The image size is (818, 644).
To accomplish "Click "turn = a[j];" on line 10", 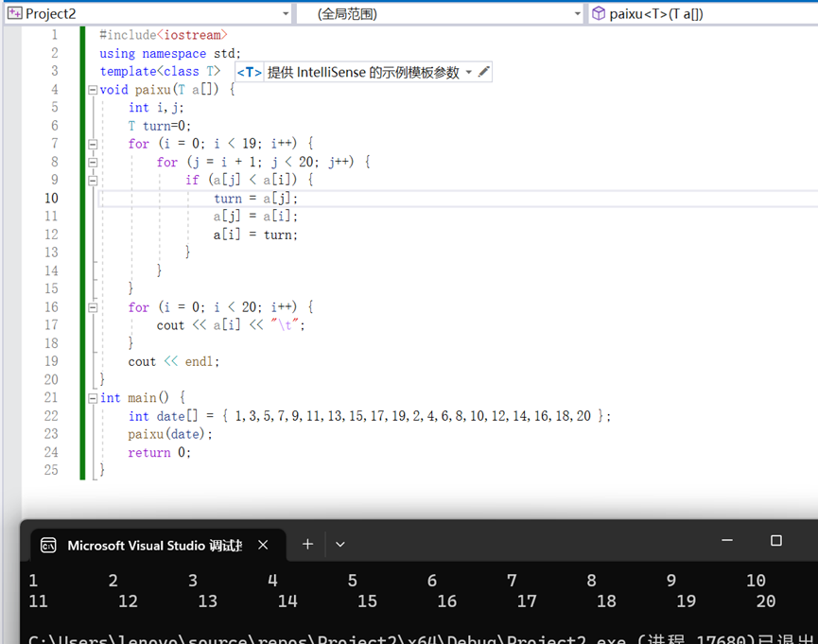I will [255, 199].
